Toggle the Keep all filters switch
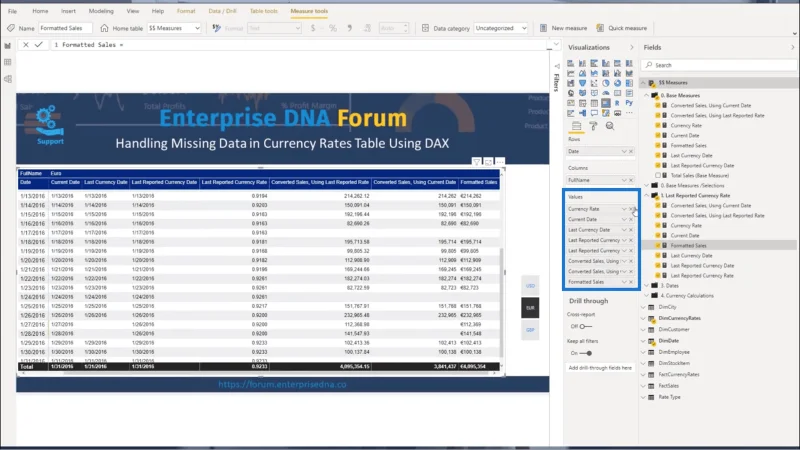 coord(586,353)
